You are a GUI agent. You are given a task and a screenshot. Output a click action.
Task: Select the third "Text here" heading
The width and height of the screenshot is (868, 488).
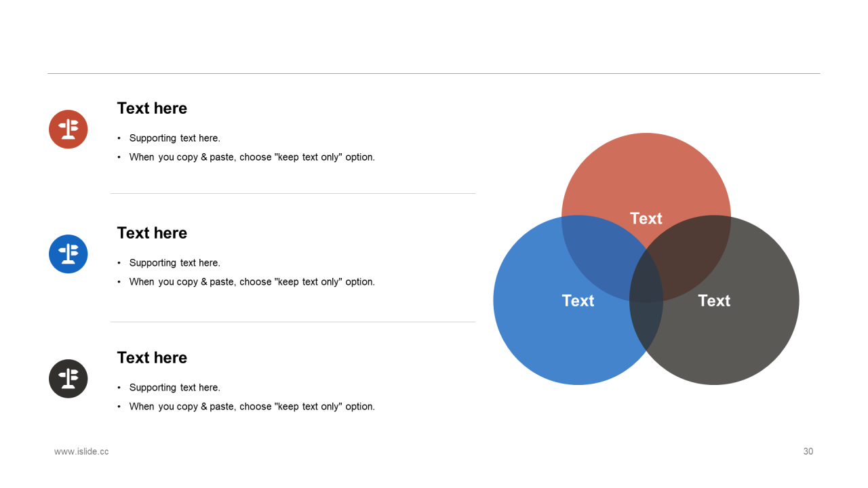click(x=152, y=358)
